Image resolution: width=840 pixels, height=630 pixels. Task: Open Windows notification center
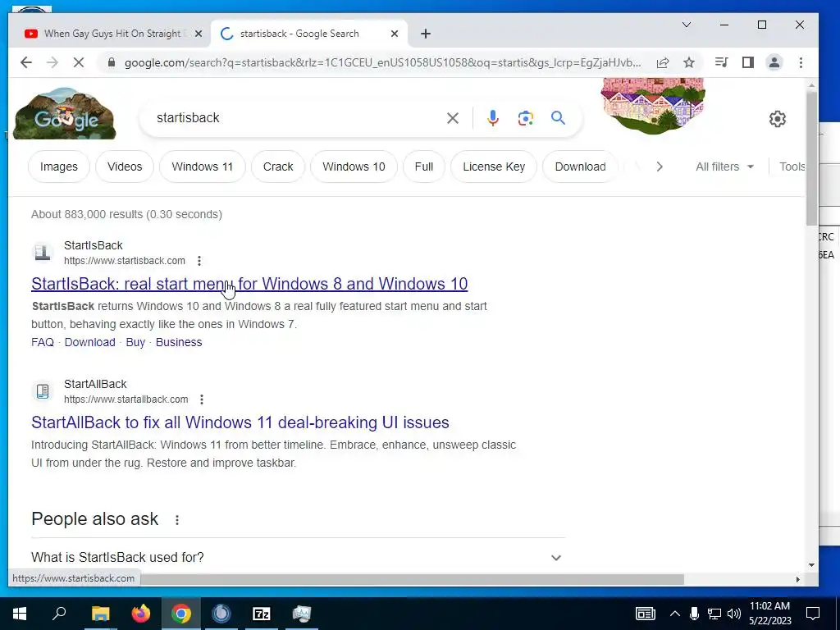[813, 614]
